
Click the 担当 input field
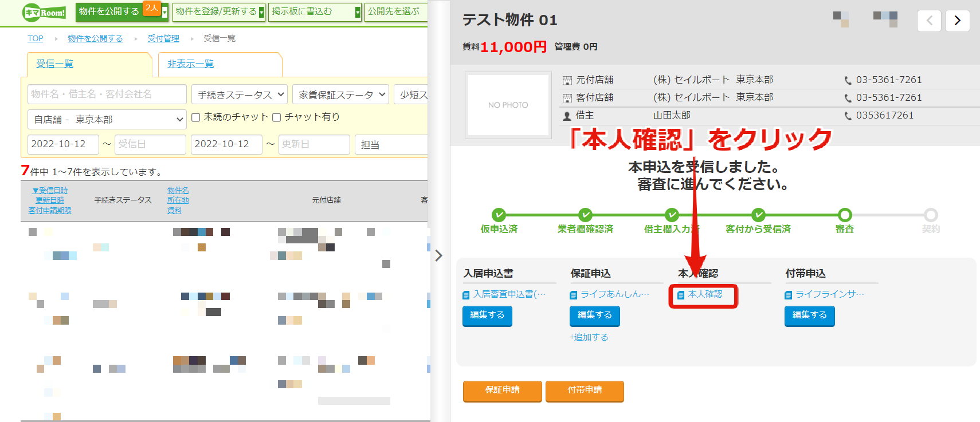[392, 144]
